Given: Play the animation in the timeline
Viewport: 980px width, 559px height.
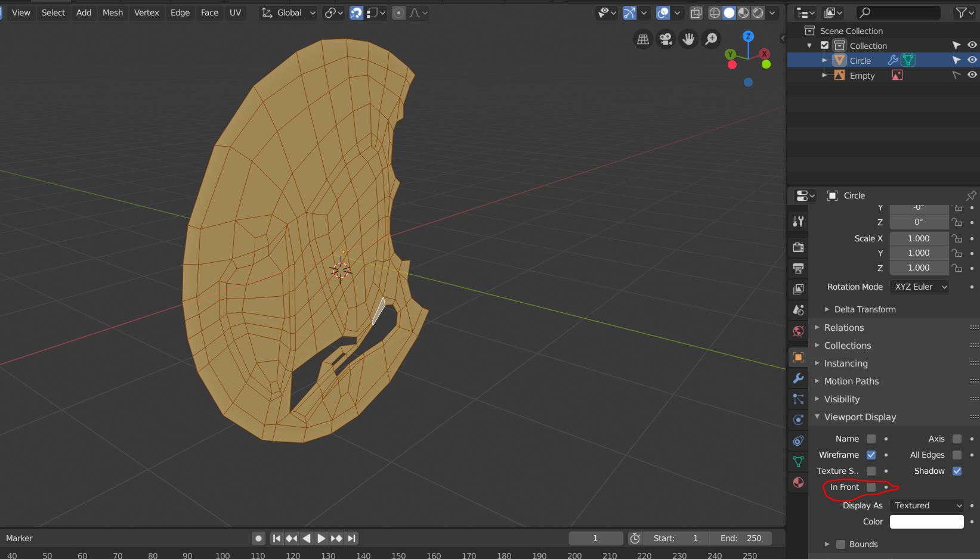Looking at the screenshot, I should [321, 538].
